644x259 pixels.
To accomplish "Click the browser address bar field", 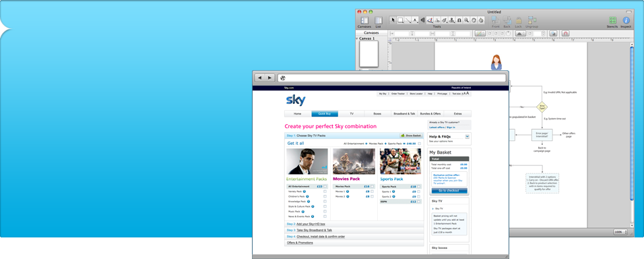I will click(392, 78).
